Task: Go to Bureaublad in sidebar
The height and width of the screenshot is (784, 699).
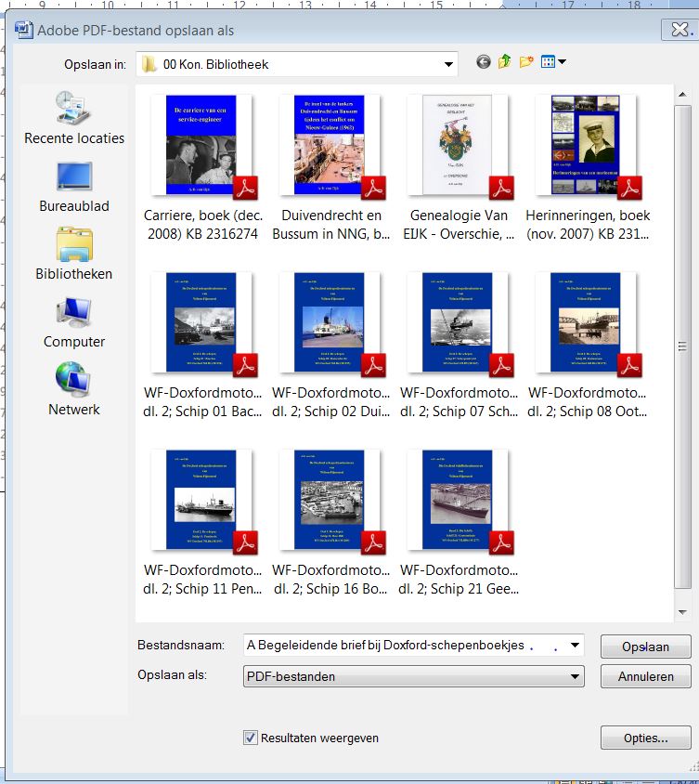Action: [x=74, y=186]
